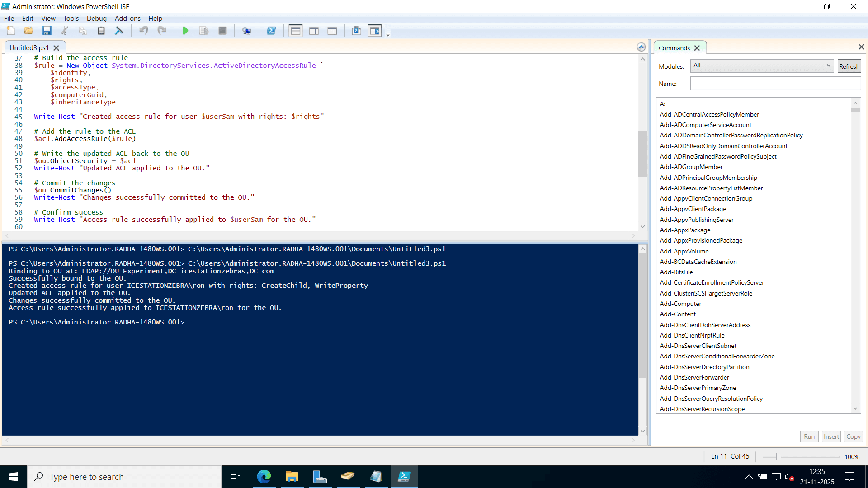The width and height of the screenshot is (868, 488).
Task: Clear the Console Pane output
Action: coord(119,31)
